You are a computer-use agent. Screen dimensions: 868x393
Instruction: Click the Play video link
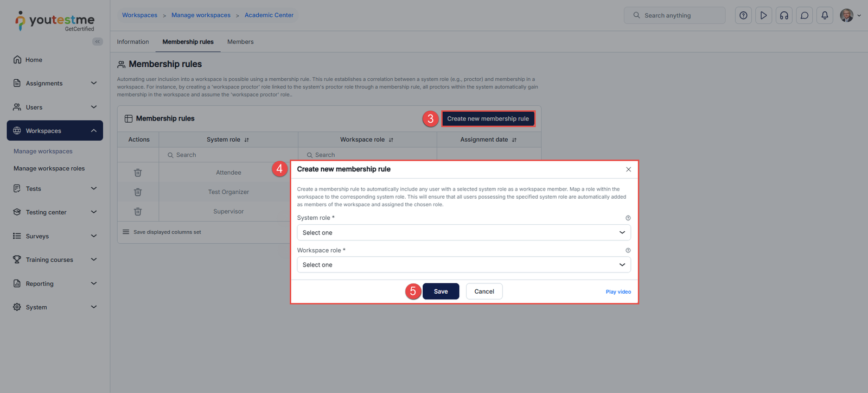pyautogui.click(x=618, y=292)
